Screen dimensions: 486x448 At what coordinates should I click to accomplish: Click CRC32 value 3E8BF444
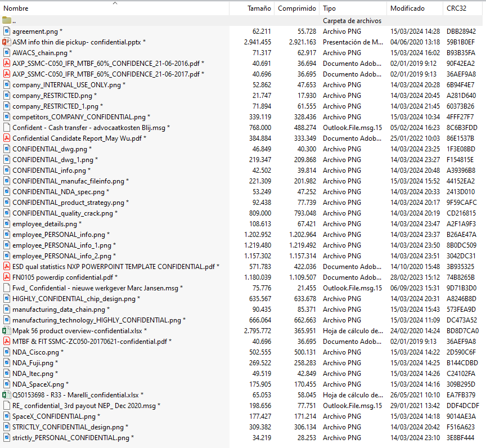[461, 438]
